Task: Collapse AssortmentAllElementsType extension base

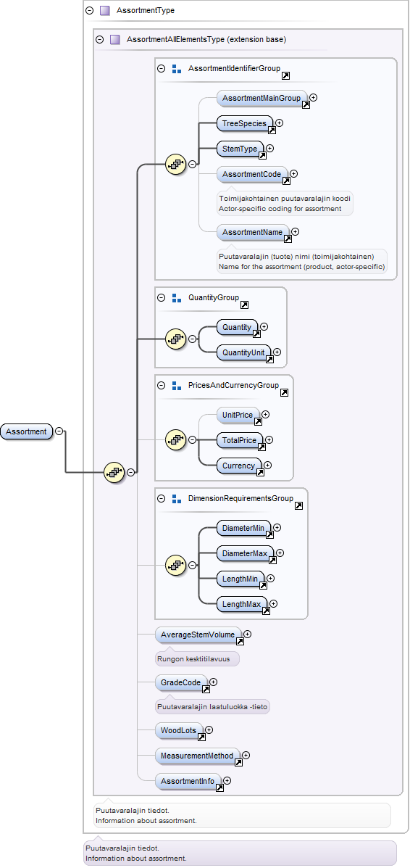Action: pos(99,39)
